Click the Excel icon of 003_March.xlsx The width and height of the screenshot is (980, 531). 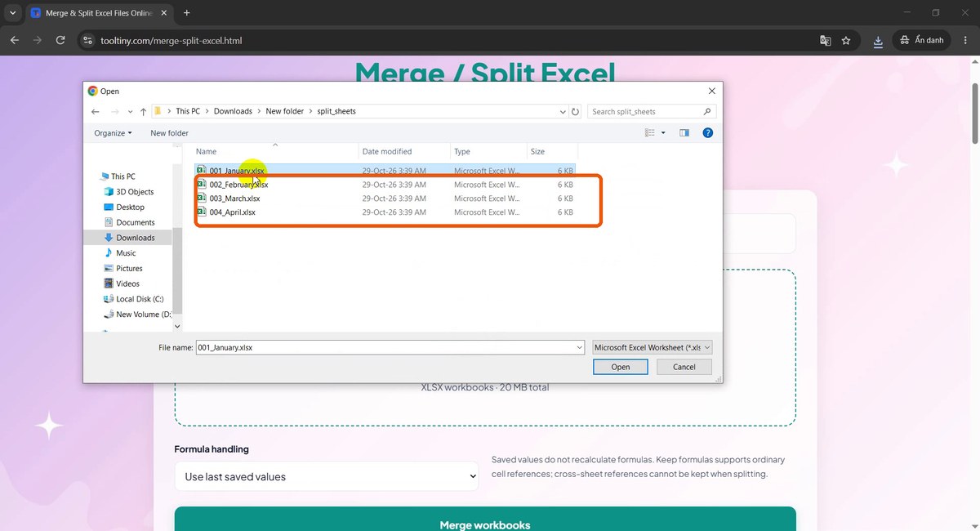pyautogui.click(x=202, y=199)
